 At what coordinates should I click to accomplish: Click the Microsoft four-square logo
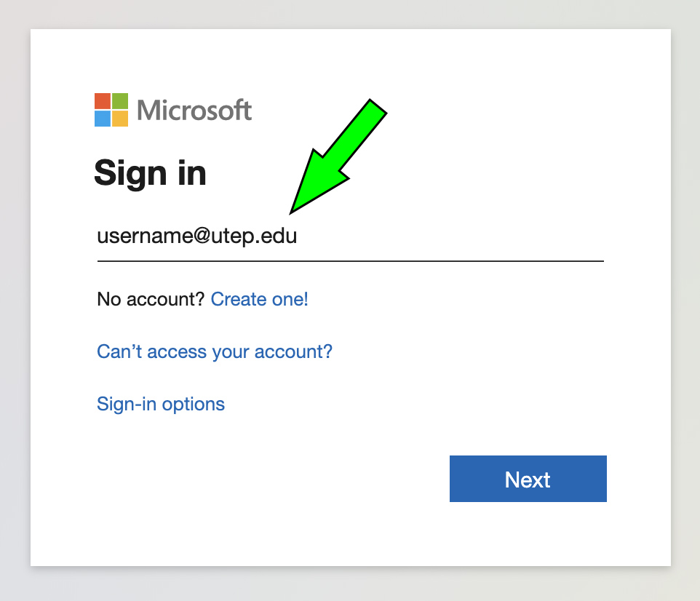[x=111, y=110]
